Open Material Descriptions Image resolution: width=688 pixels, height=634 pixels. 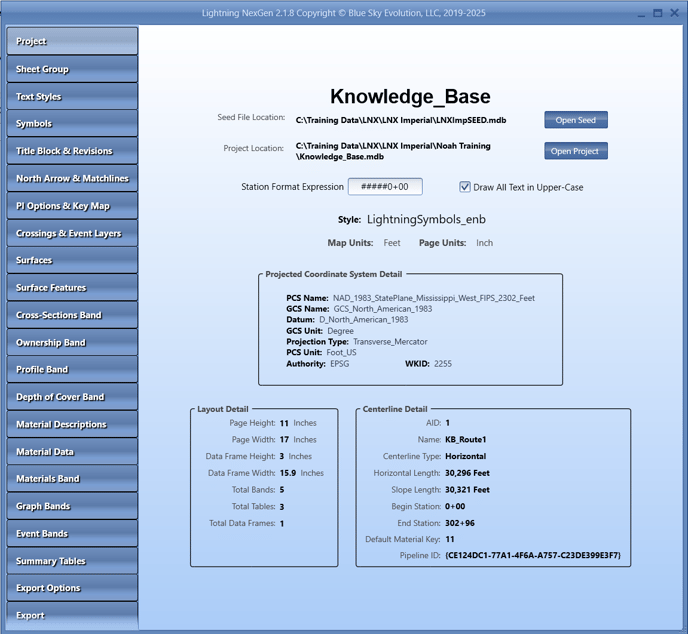tap(72, 424)
